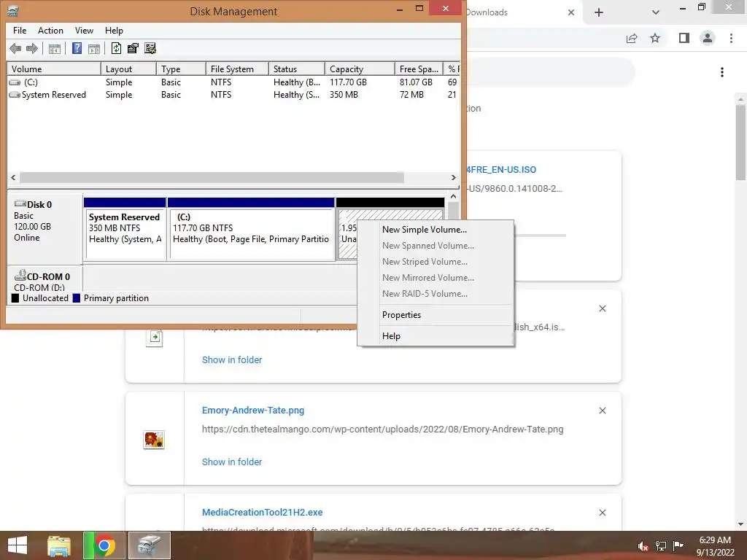747x560 pixels.
Task: Click Show in folder under Emory-Andrew-Tate.png
Action: tap(232, 462)
